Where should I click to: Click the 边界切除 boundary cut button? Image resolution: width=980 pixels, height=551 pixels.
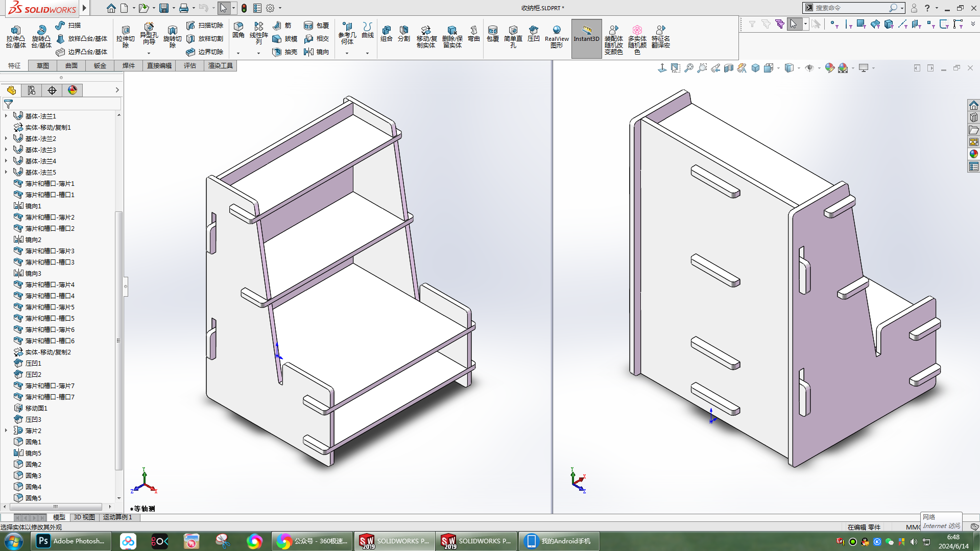coord(205,52)
